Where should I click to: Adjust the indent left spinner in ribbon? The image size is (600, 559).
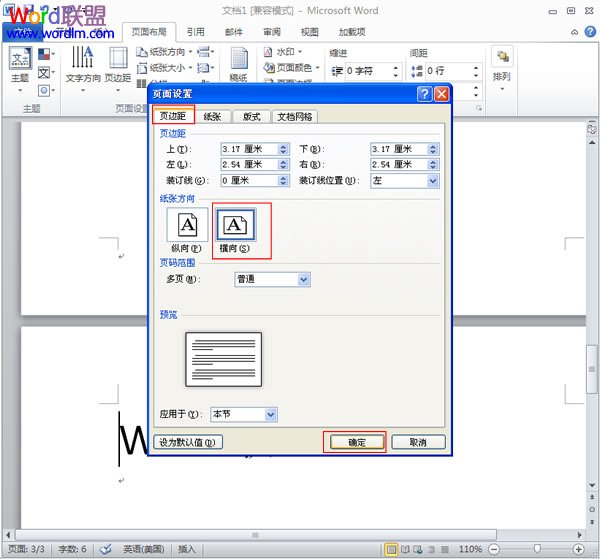click(396, 71)
